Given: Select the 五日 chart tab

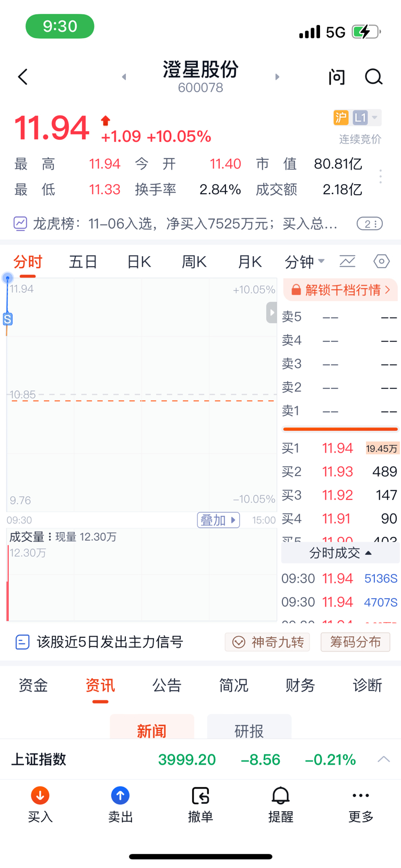Looking at the screenshot, I should (x=84, y=262).
